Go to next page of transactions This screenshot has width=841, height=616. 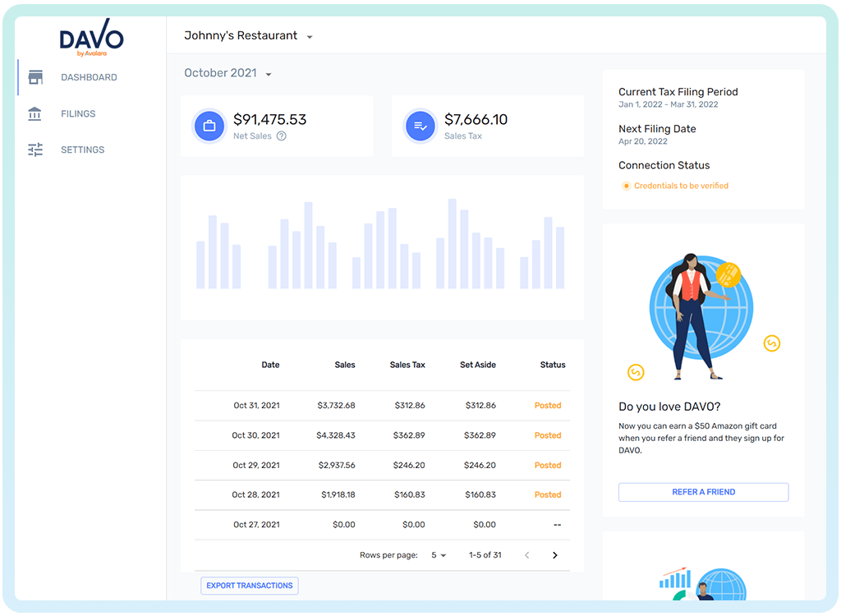click(x=554, y=555)
